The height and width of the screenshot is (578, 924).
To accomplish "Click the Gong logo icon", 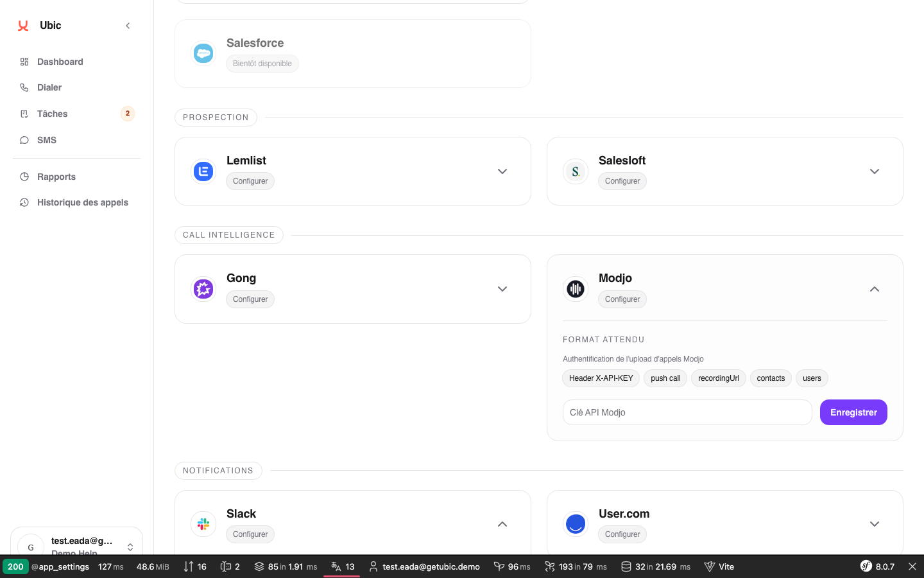I will tap(203, 289).
